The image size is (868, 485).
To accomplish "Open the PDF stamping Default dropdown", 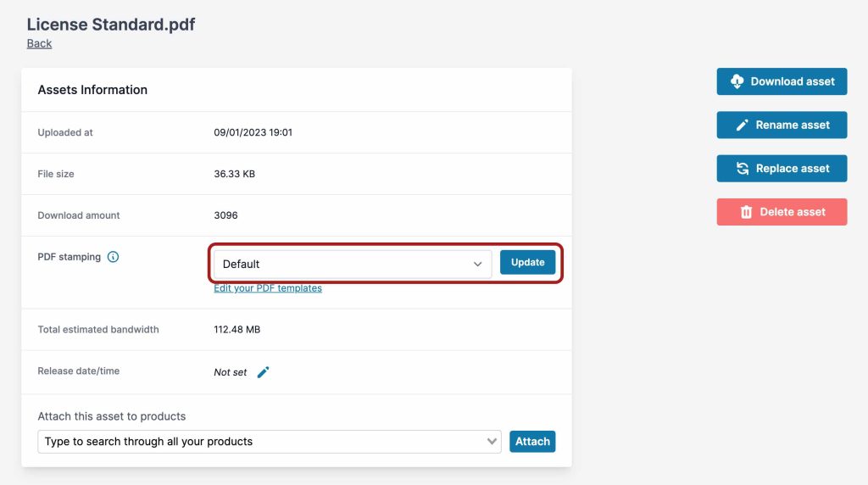I will coord(343,264).
